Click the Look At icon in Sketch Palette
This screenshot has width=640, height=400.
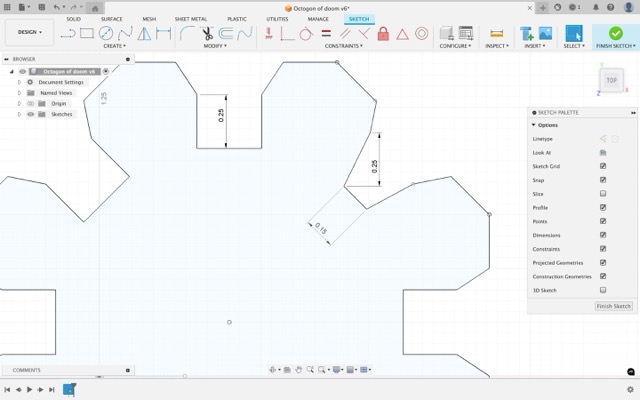tap(603, 153)
